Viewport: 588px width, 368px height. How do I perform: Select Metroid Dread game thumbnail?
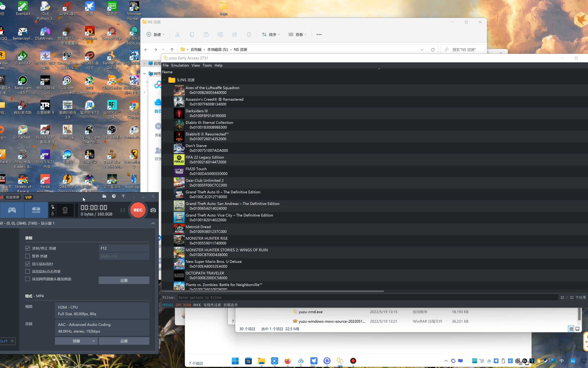pos(179,229)
